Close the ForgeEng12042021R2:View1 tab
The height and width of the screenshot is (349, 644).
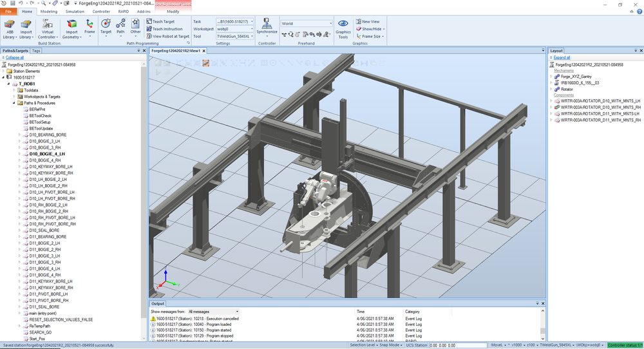click(x=204, y=51)
